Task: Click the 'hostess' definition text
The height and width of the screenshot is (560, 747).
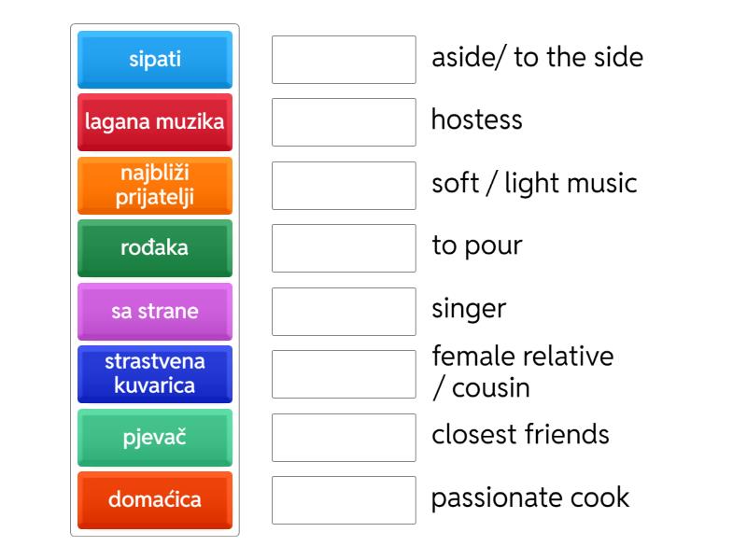Action: (x=476, y=120)
